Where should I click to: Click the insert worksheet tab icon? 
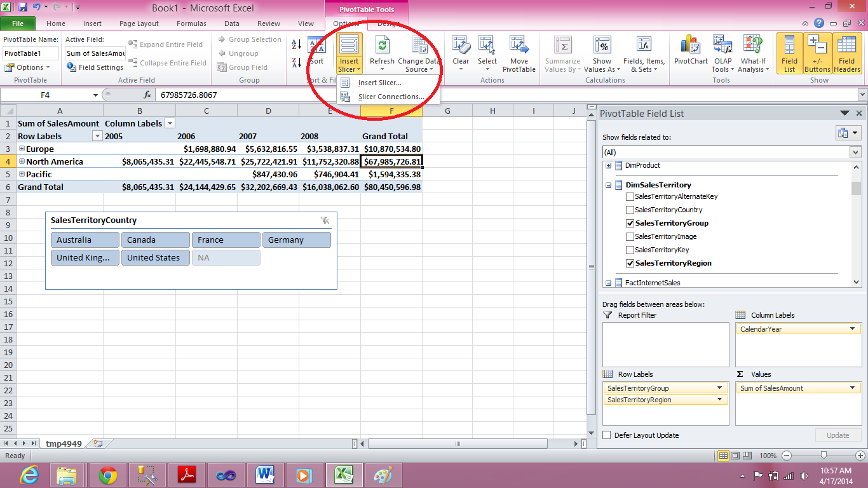pos(97,444)
